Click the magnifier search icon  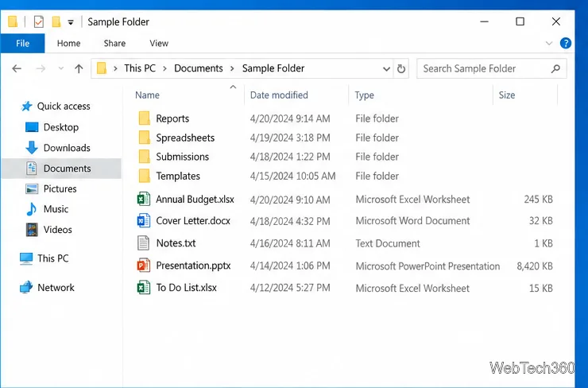(555, 68)
